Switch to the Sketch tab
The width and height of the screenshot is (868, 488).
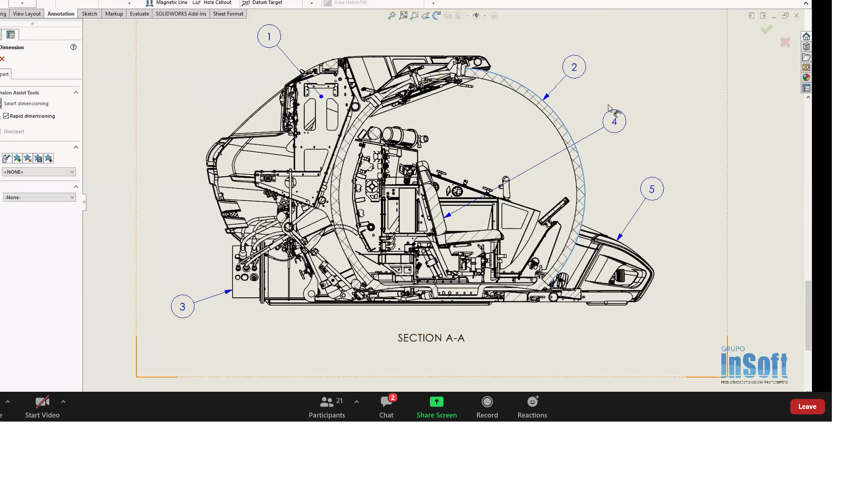pyautogui.click(x=89, y=14)
